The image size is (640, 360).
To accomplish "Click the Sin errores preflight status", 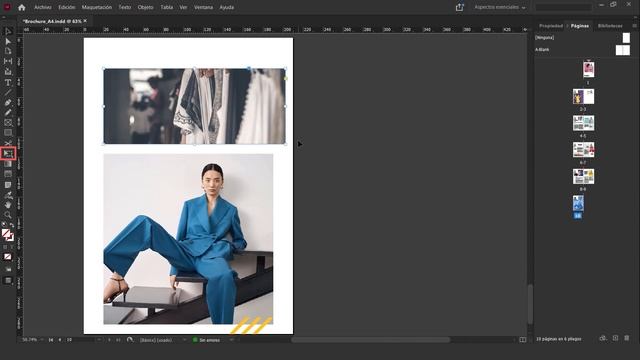I will pyautogui.click(x=207, y=340).
